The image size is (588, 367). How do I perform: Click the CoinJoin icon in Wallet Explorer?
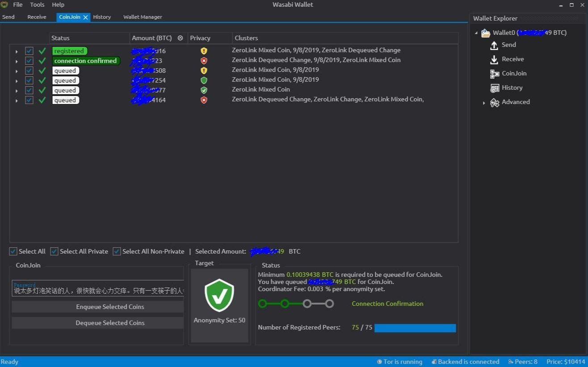pos(495,74)
